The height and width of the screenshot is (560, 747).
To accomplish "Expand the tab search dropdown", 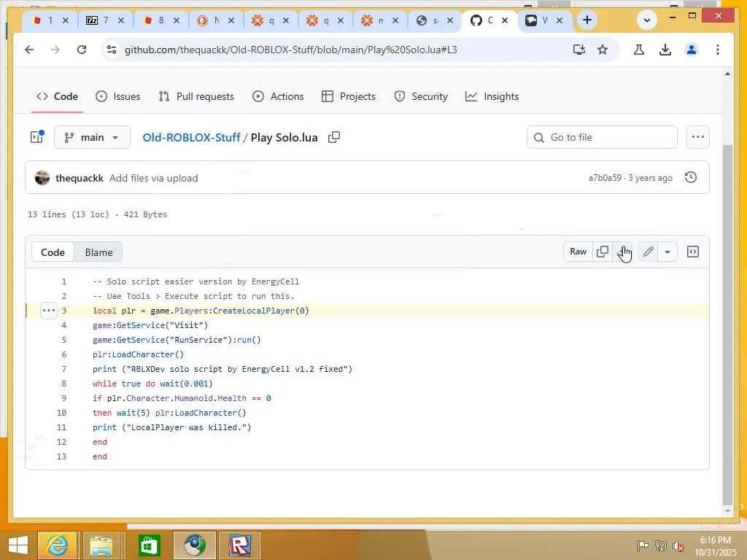I will pos(647,20).
